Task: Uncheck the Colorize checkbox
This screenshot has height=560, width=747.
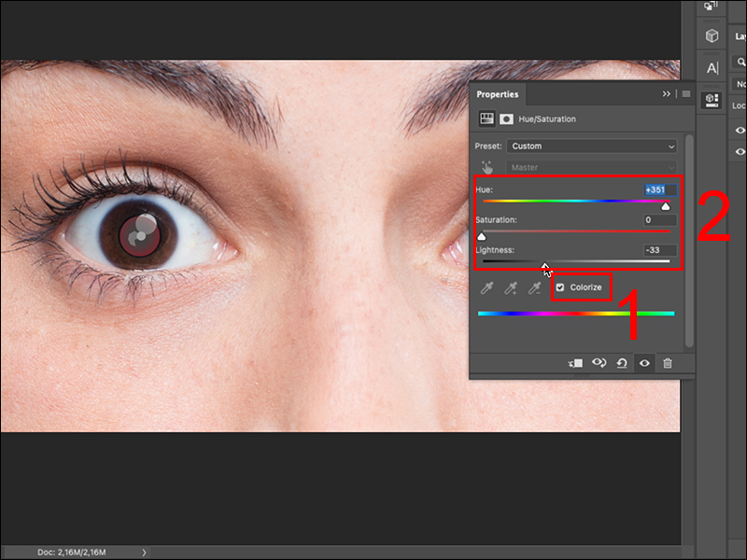Action: point(560,287)
